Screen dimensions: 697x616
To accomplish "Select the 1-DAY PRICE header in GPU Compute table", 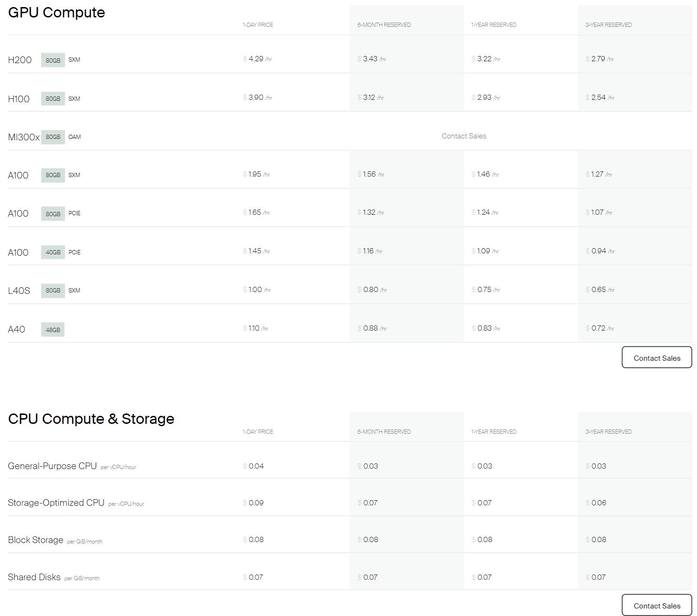I will (258, 25).
